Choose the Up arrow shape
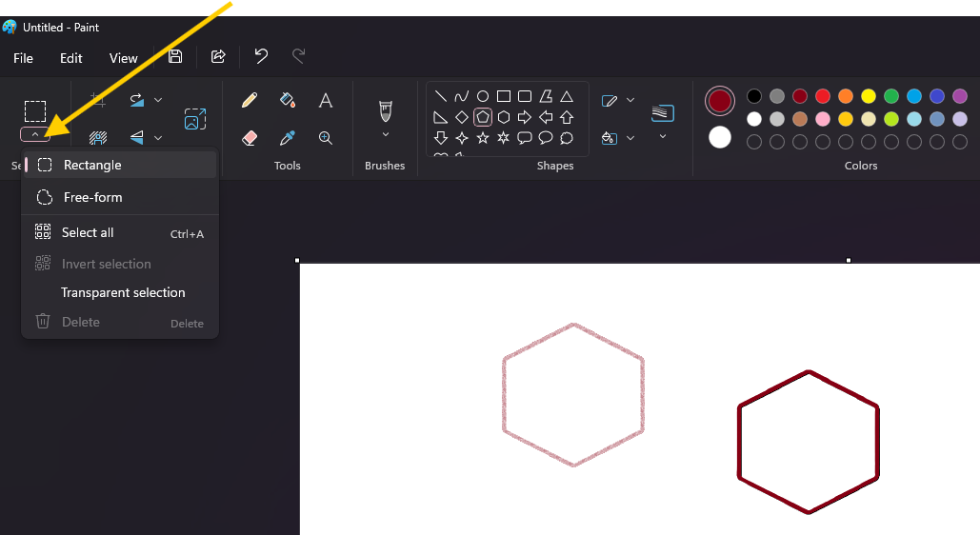This screenshot has width=980, height=535. coord(567,117)
